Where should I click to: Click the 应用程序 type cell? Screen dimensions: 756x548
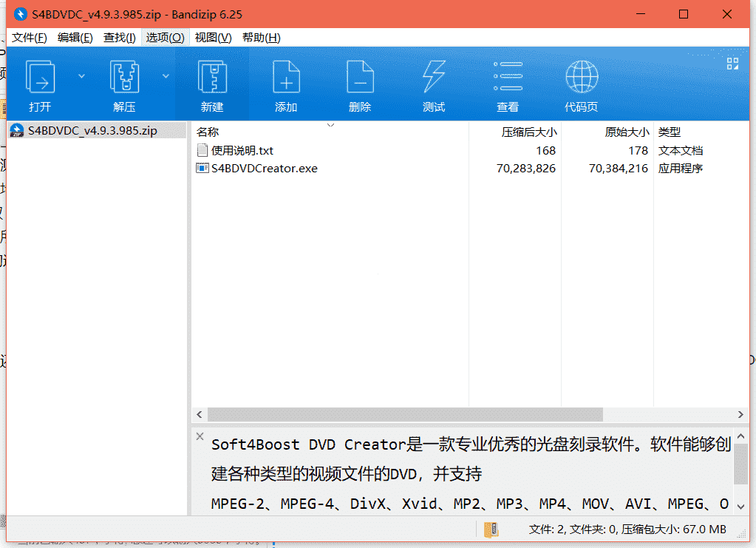[681, 169]
